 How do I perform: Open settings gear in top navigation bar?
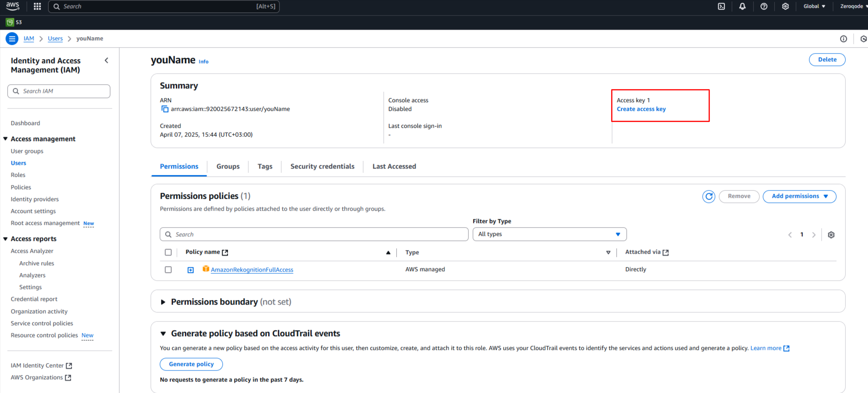(x=785, y=6)
